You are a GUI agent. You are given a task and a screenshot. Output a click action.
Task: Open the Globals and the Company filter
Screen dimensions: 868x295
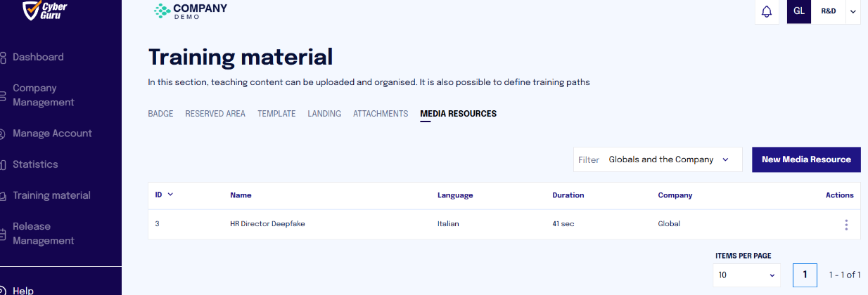(x=658, y=159)
